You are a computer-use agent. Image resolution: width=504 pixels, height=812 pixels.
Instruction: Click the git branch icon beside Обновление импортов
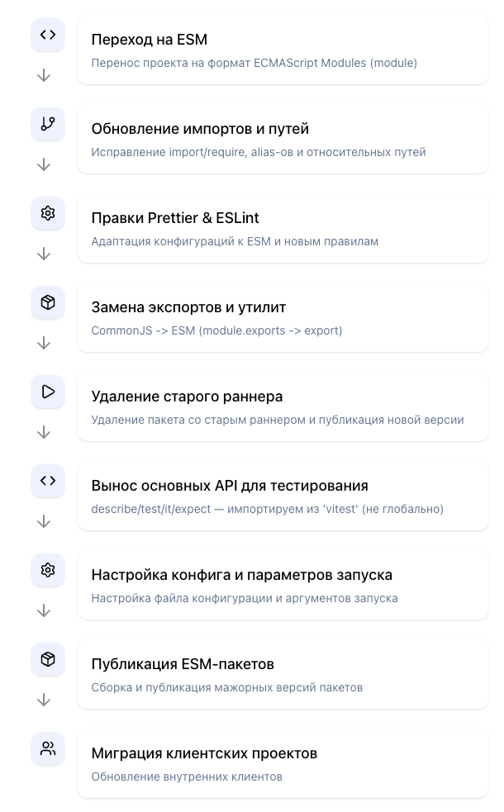coord(48,124)
